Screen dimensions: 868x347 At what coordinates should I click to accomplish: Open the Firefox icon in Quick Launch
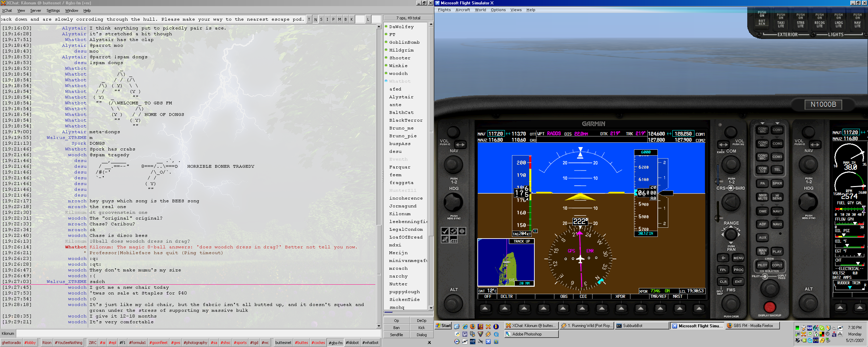pyautogui.click(x=473, y=327)
